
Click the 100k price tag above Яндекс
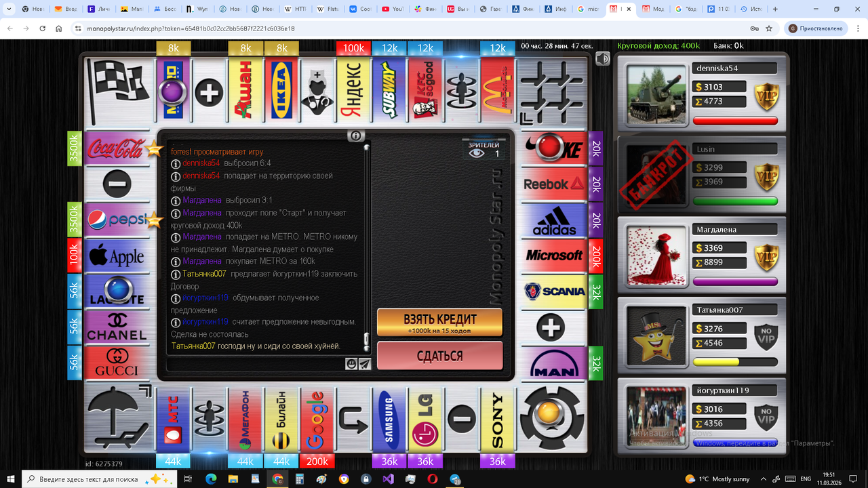353,48
